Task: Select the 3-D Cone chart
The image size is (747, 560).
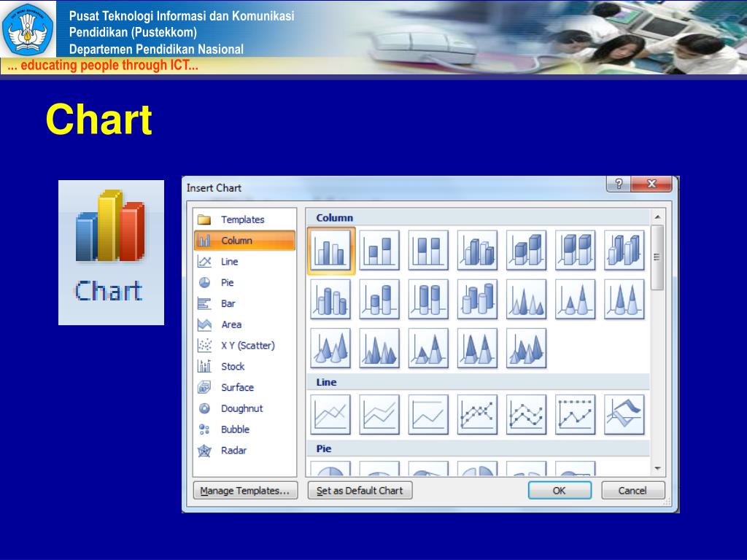Action: tap(330, 349)
